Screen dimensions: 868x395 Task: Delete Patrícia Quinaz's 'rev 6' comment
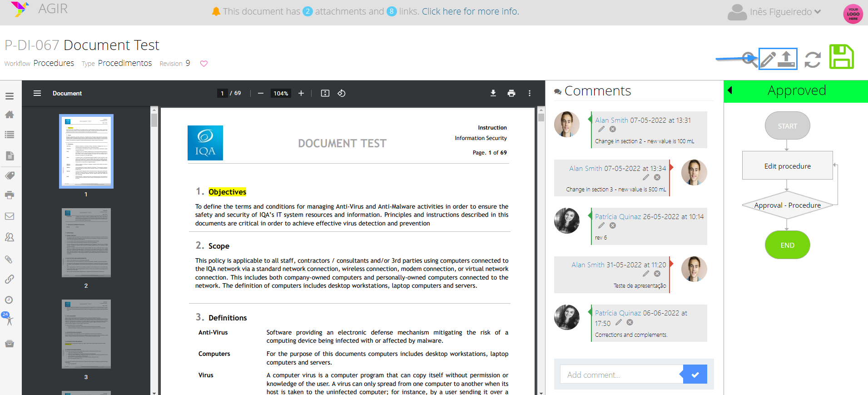[613, 225]
